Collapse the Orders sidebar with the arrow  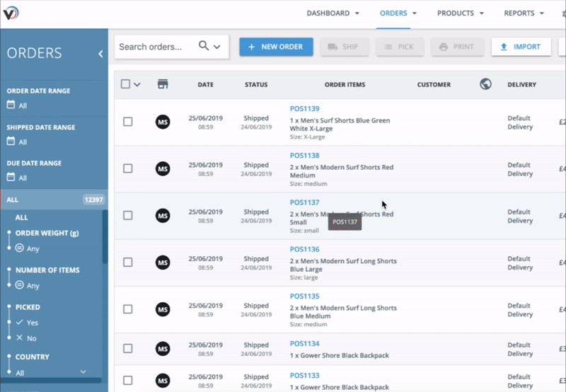tap(100, 54)
